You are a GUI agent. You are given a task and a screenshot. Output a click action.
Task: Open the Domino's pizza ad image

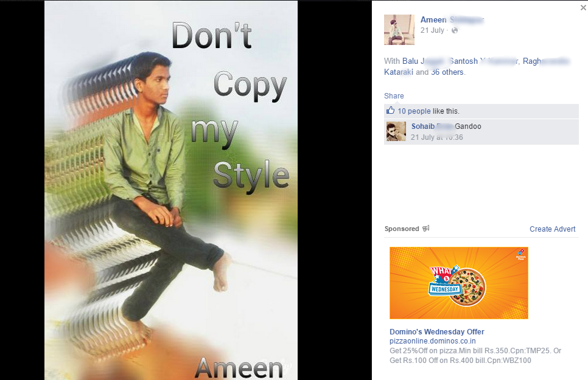pyautogui.click(x=458, y=283)
